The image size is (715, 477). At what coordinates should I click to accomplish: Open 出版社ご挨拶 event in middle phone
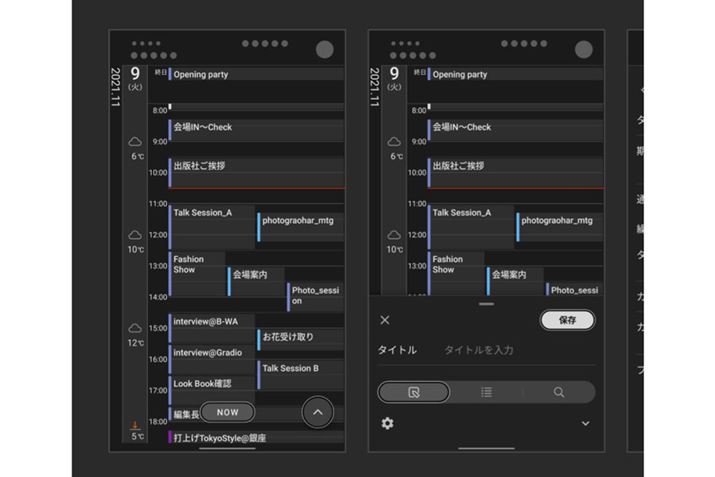point(515,173)
